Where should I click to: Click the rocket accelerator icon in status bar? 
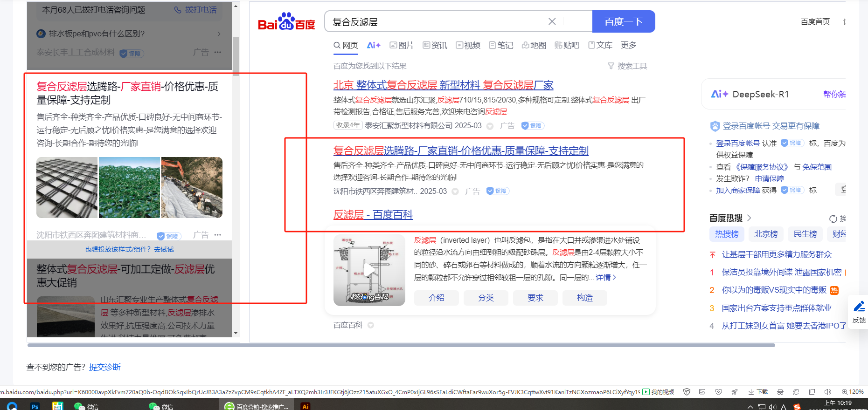[735, 392]
